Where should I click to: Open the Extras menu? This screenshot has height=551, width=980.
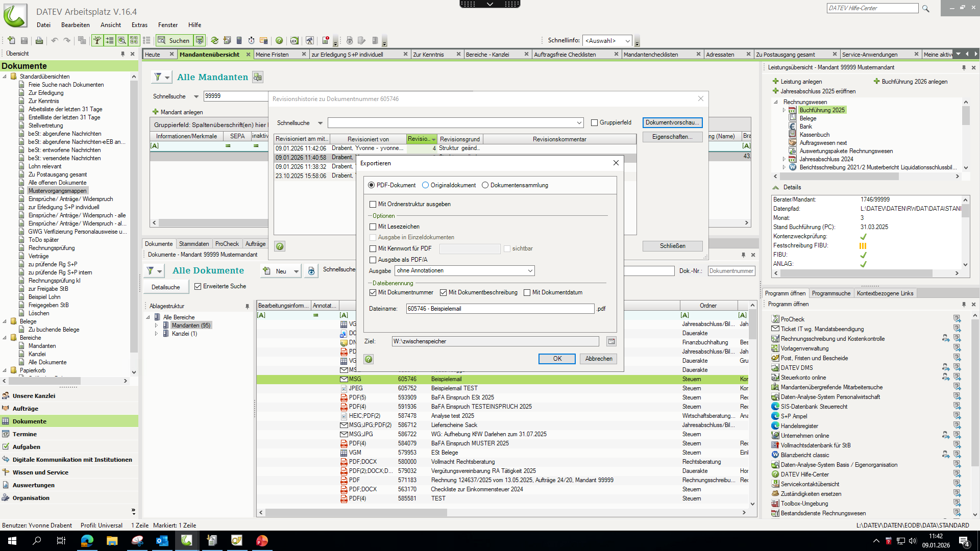139,25
